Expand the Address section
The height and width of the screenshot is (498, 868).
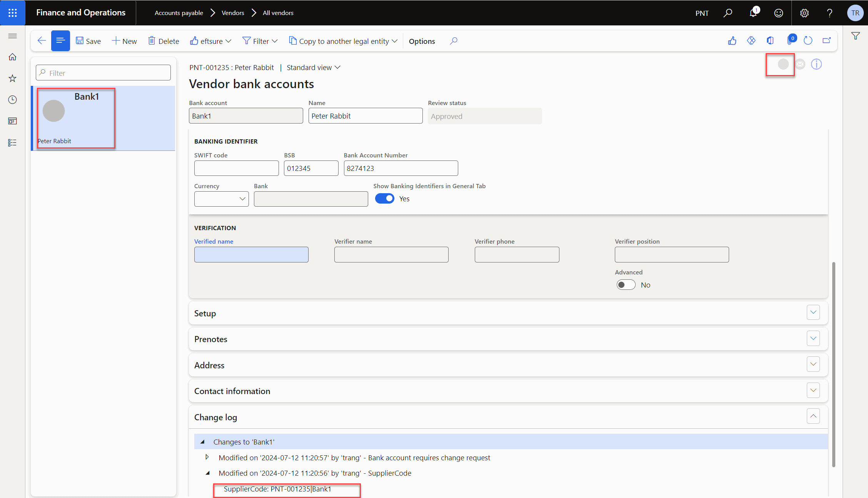pyautogui.click(x=813, y=364)
